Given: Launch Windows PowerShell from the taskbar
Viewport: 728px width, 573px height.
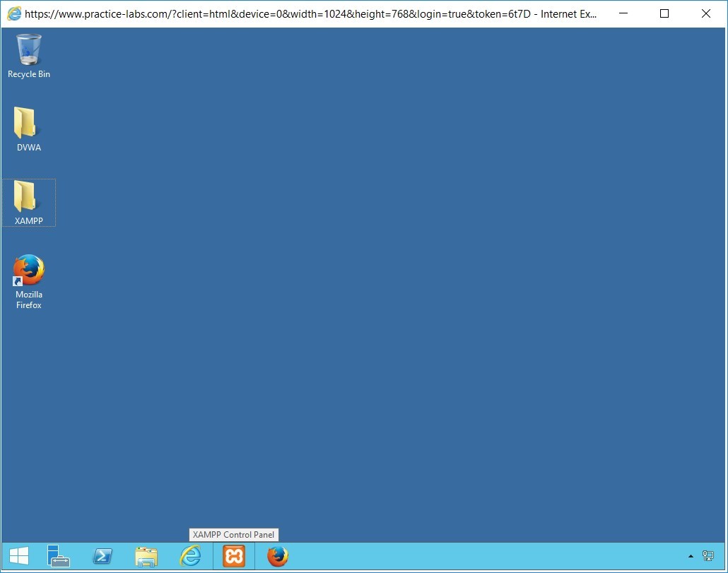Looking at the screenshot, I should (x=102, y=556).
